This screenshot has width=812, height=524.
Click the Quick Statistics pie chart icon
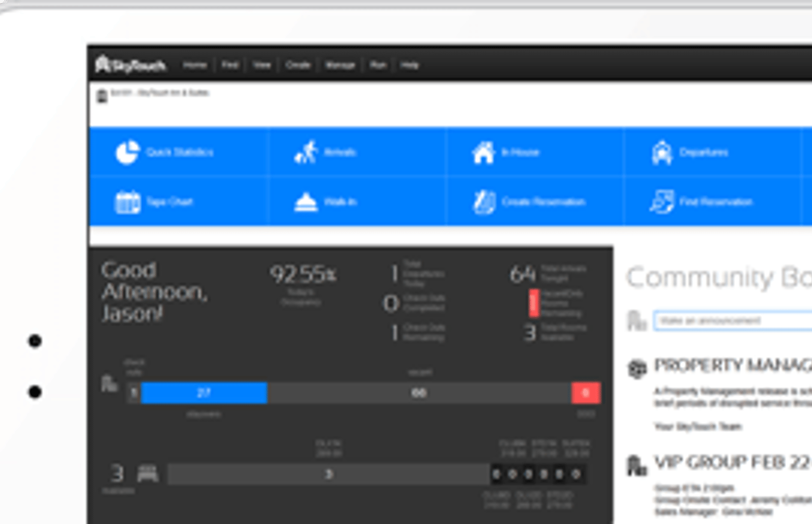127,152
